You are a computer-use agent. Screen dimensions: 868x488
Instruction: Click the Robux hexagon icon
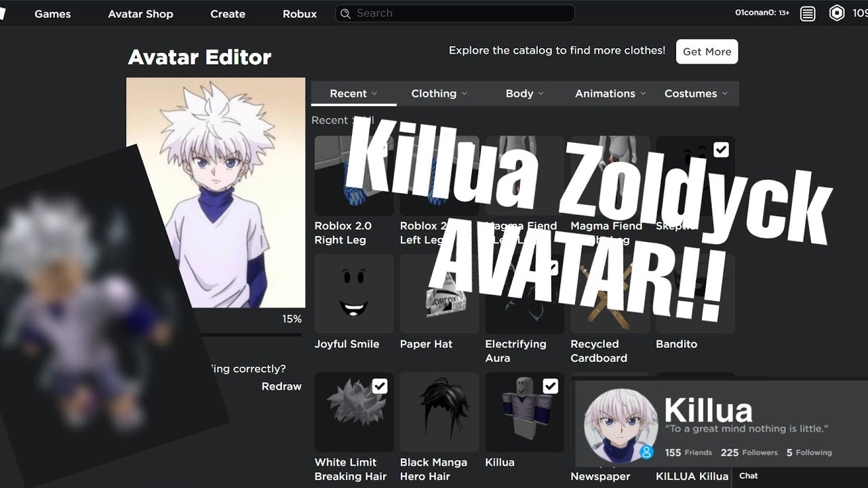click(x=837, y=13)
